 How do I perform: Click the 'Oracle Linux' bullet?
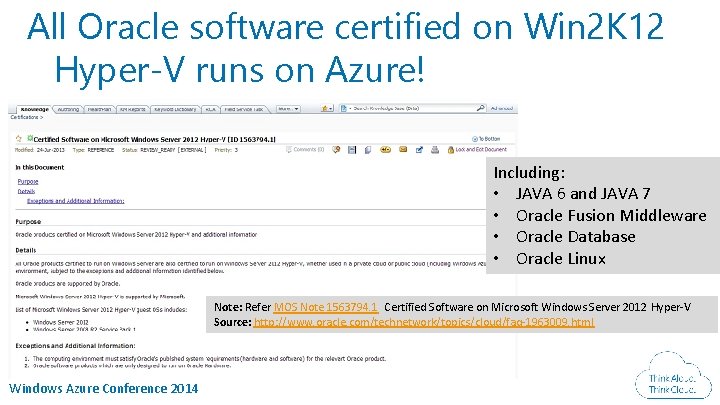pyautogui.click(x=561, y=259)
